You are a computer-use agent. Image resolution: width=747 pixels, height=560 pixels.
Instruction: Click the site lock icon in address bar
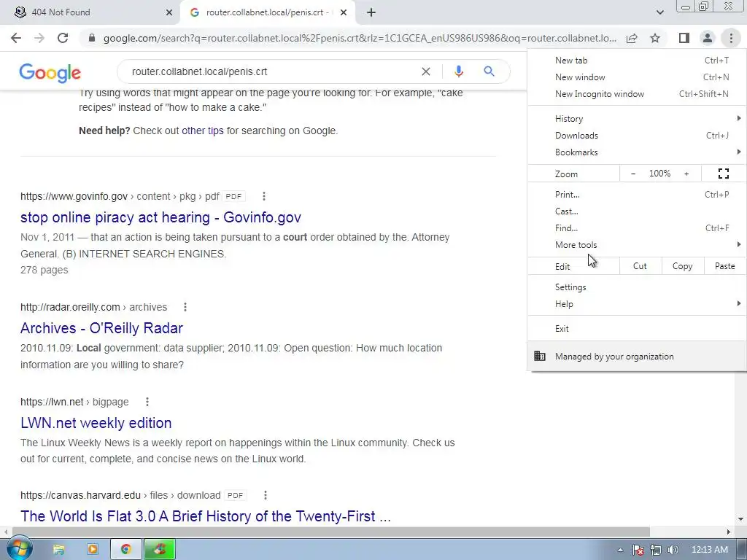click(92, 38)
